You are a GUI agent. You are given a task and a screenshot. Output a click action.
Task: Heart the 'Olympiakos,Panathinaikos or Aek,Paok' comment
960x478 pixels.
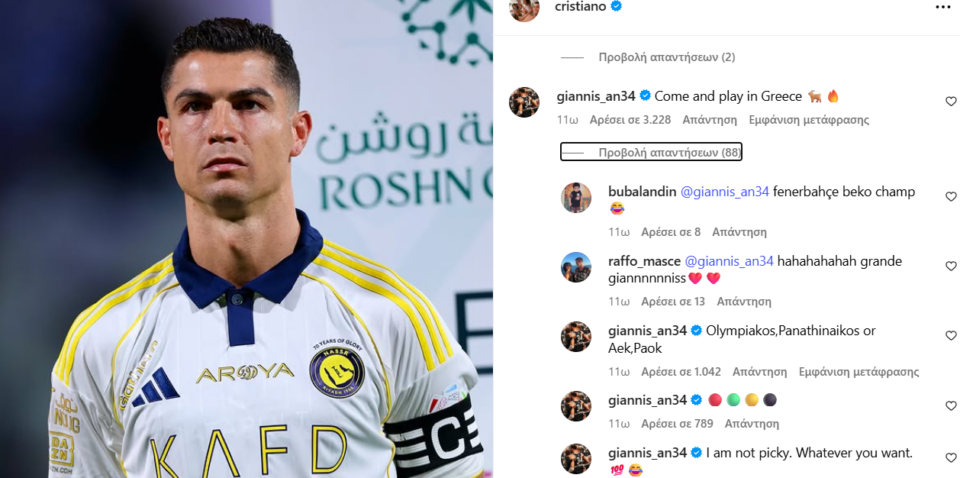click(x=951, y=335)
